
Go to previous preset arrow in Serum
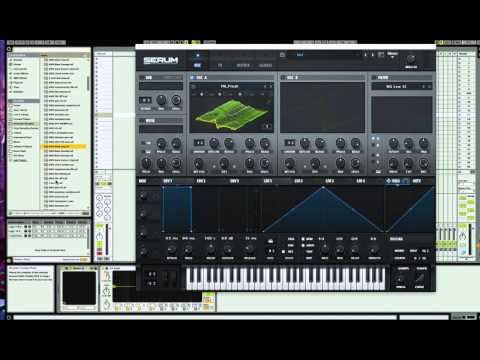pos(366,55)
